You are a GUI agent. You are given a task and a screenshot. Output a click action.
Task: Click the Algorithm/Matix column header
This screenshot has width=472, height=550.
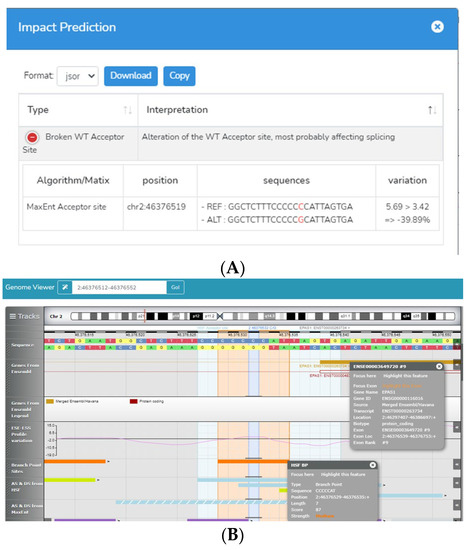pos(73,180)
